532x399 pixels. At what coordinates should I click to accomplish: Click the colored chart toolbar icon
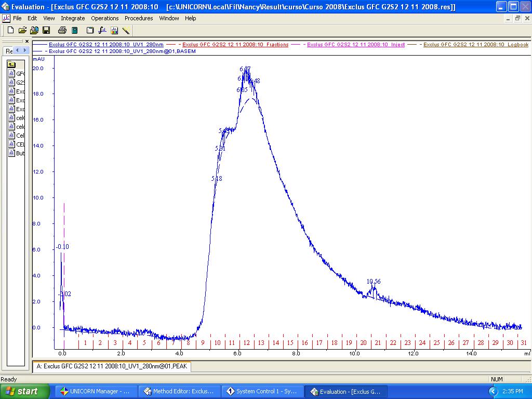[114, 30]
